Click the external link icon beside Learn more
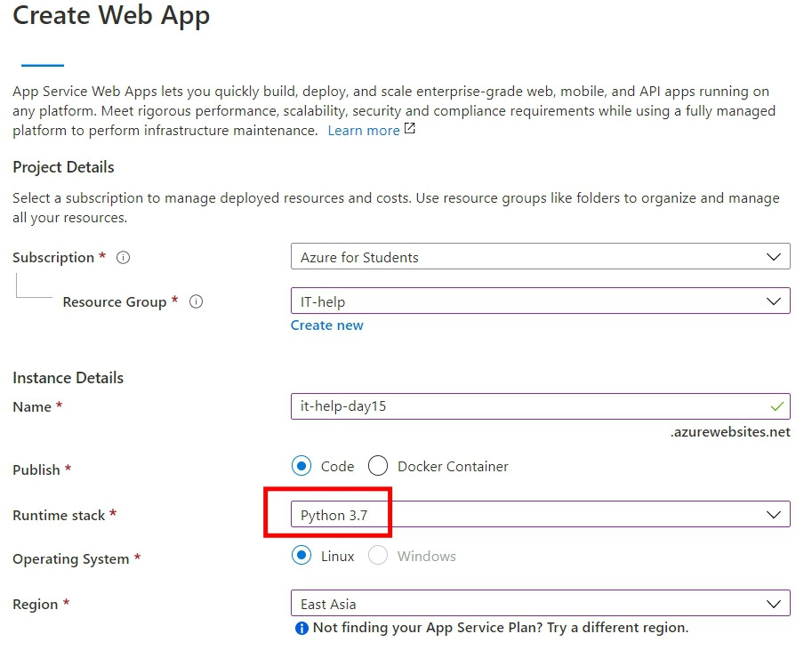 (x=410, y=129)
